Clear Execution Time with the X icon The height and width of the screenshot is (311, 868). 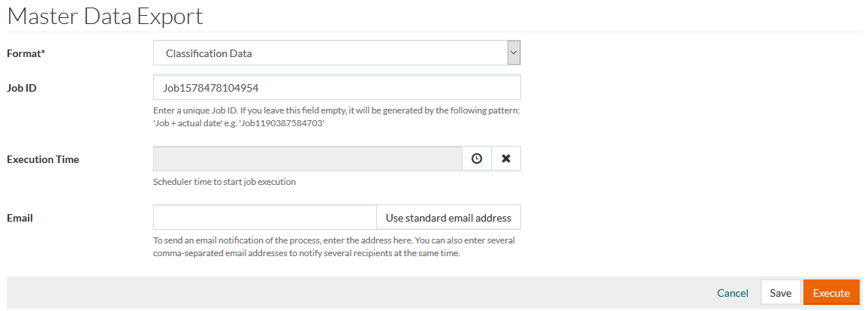coord(506,159)
